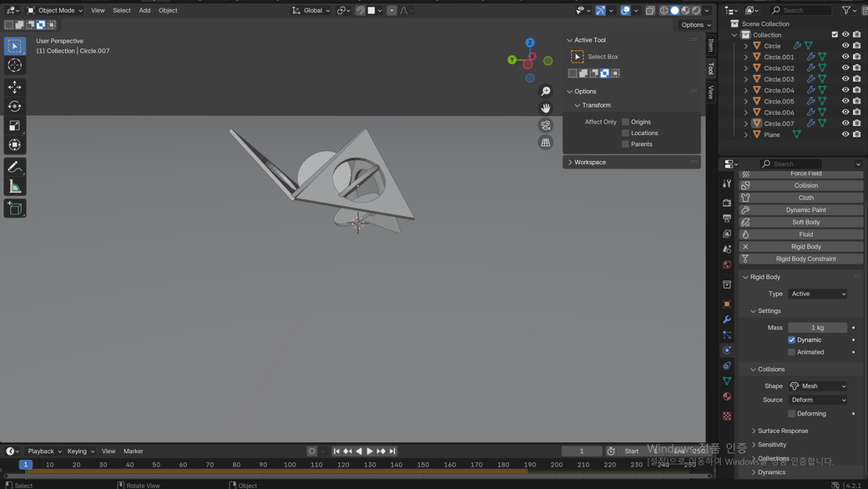
Task: Click the Mass value field
Action: [x=817, y=328]
